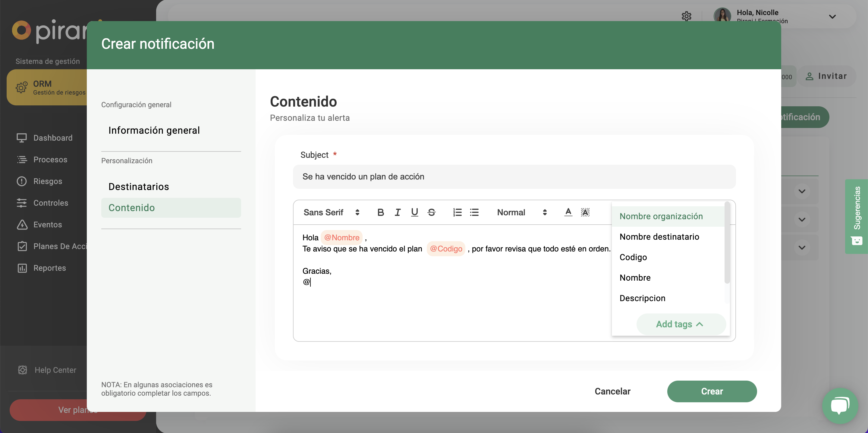Open the Reportes section in the sidebar
This screenshot has width=868, height=433.
click(49, 268)
